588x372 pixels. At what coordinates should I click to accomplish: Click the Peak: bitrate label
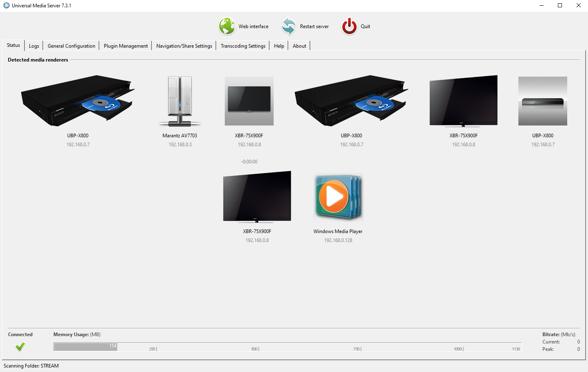tap(548, 349)
